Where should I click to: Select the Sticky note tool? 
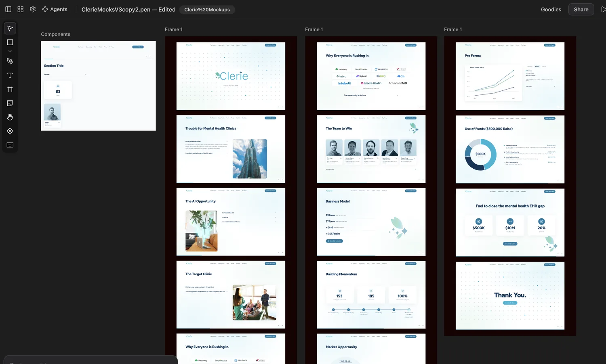(10, 103)
